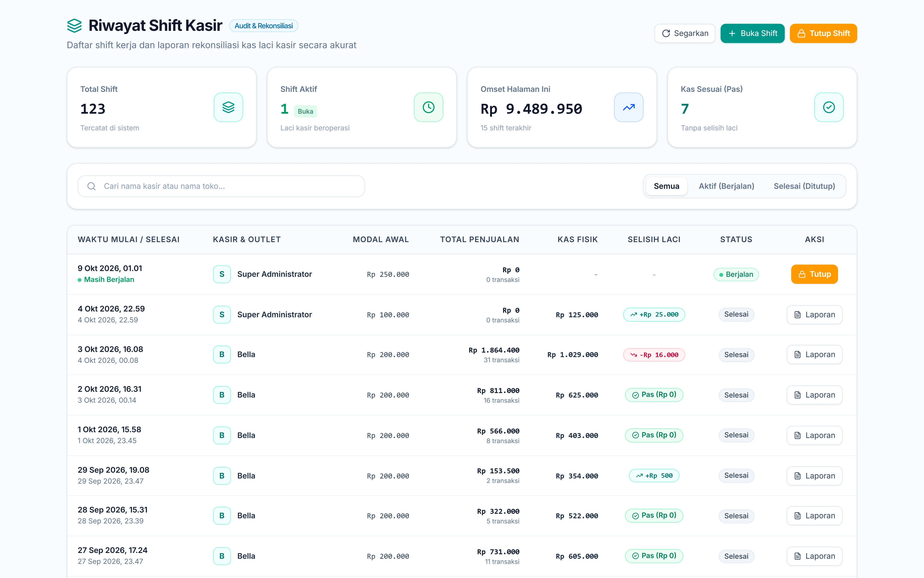Click Bella's B avatar in 27 Sep 2026 row
Viewport: 924px width, 578px height.
tap(222, 556)
